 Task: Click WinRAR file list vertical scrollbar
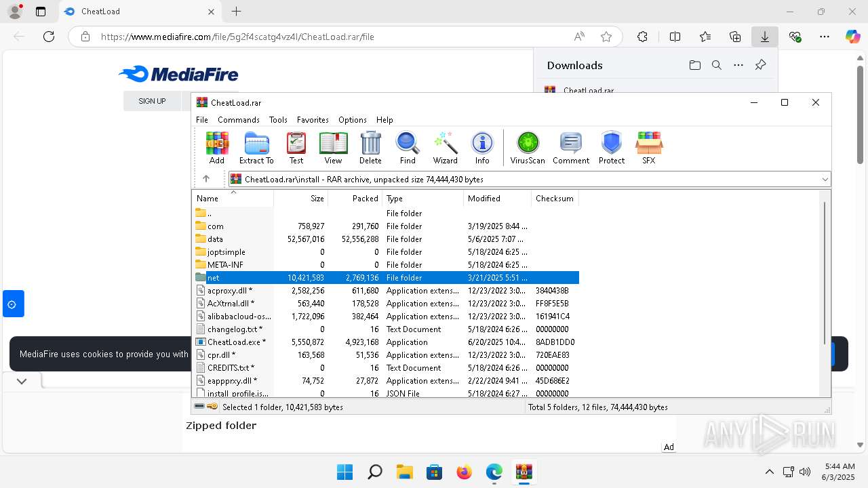(825, 272)
